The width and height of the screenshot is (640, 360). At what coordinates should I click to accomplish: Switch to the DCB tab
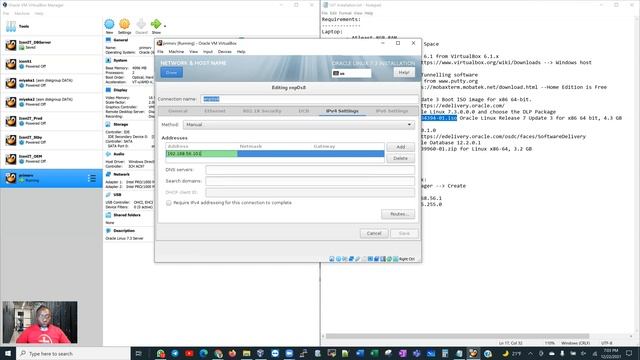coord(304,111)
